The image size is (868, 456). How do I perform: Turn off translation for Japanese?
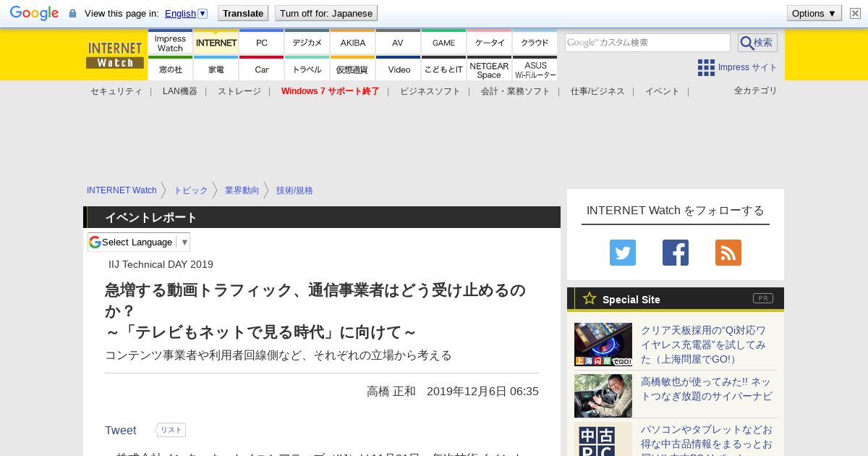click(326, 13)
